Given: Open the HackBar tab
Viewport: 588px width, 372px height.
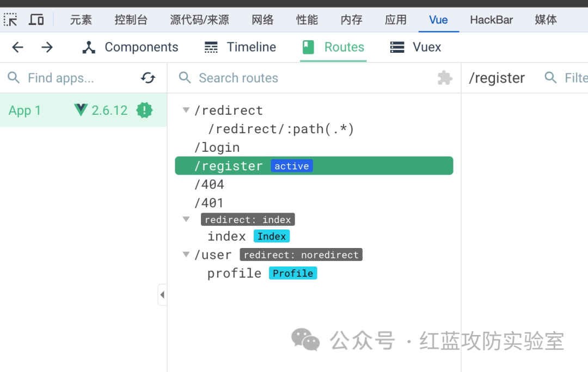Looking at the screenshot, I should coord(491,20).
